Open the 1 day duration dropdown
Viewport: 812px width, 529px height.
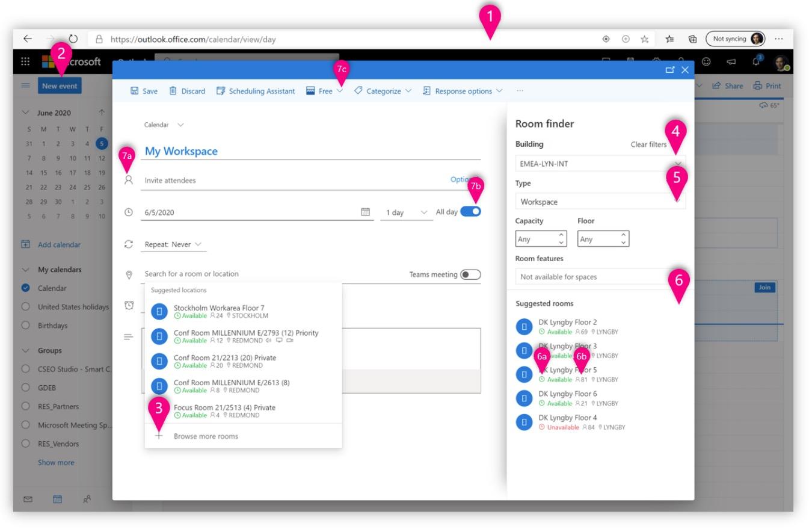coord(407,212)
